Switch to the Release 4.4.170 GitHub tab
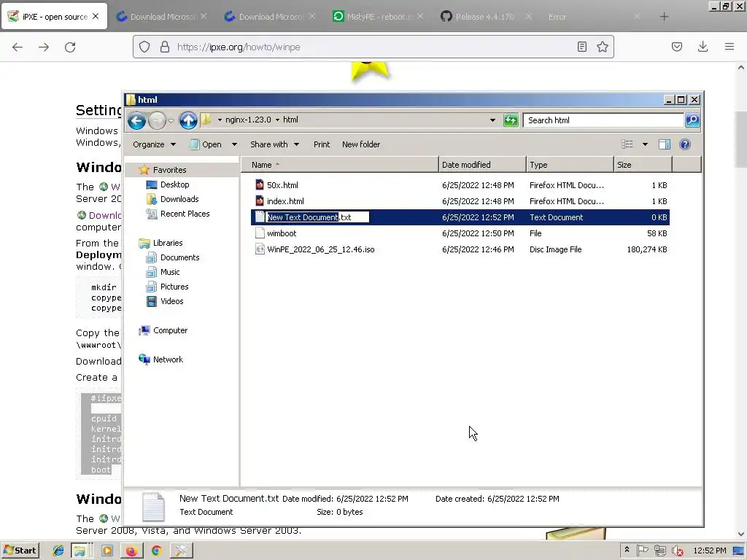 (486, 17)
